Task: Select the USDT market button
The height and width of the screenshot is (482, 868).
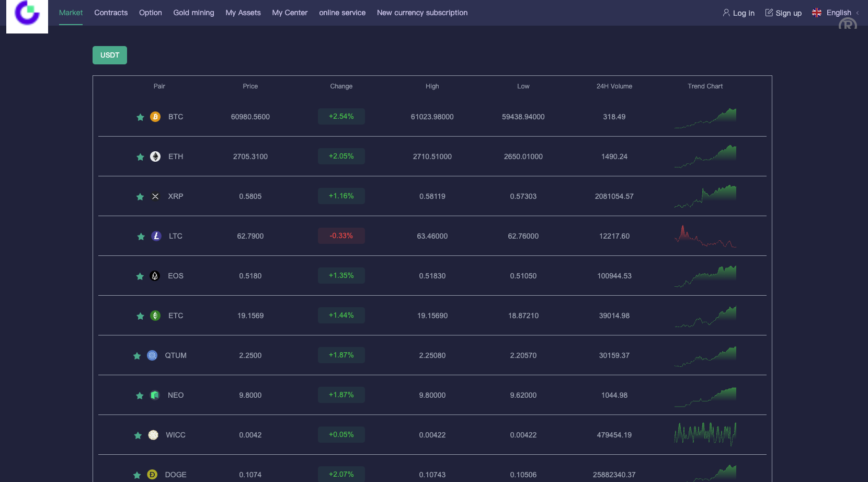Action: click(110, 55)
